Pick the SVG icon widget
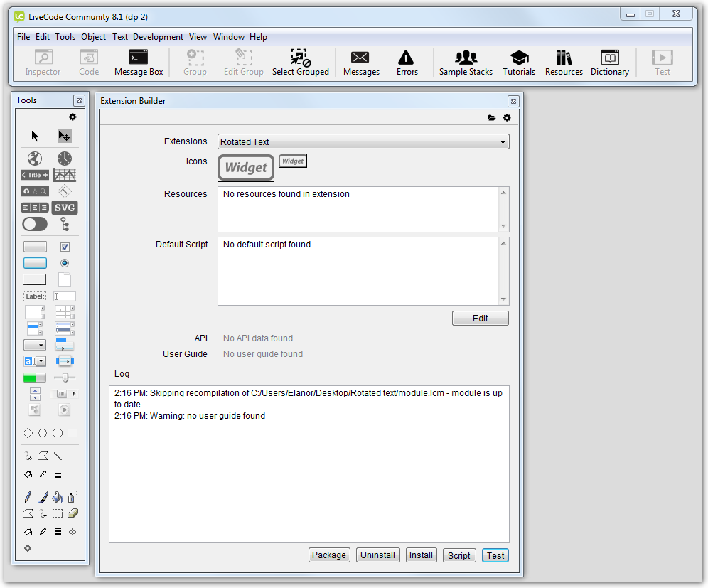The width and height of the screenshot is (708, 588). [65, 208]
